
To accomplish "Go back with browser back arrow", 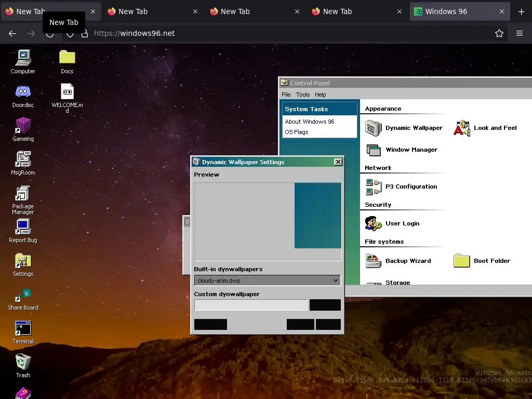I will click(x=12, y=33).
